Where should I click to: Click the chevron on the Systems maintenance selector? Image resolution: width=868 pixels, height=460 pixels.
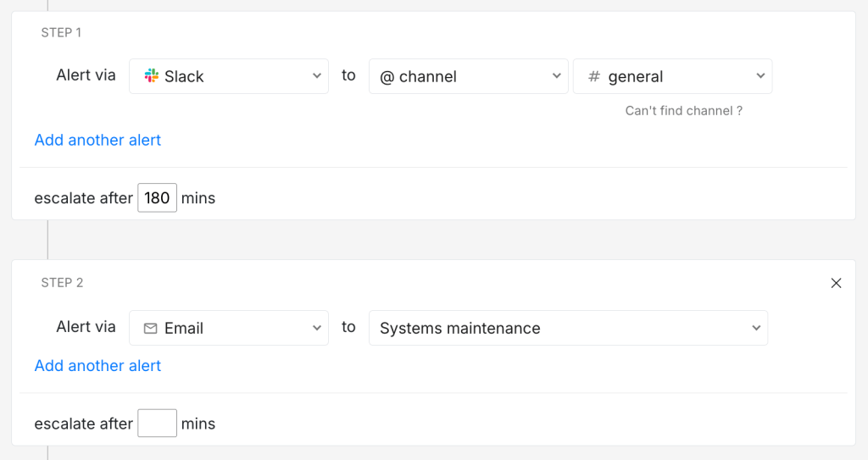tap(755, 328)
